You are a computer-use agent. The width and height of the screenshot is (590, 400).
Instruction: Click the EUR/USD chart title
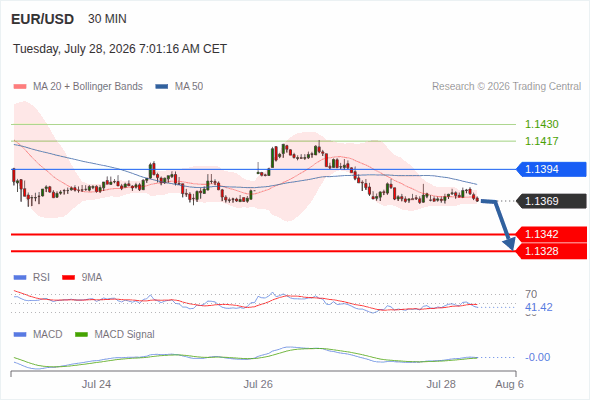[43, 19]
